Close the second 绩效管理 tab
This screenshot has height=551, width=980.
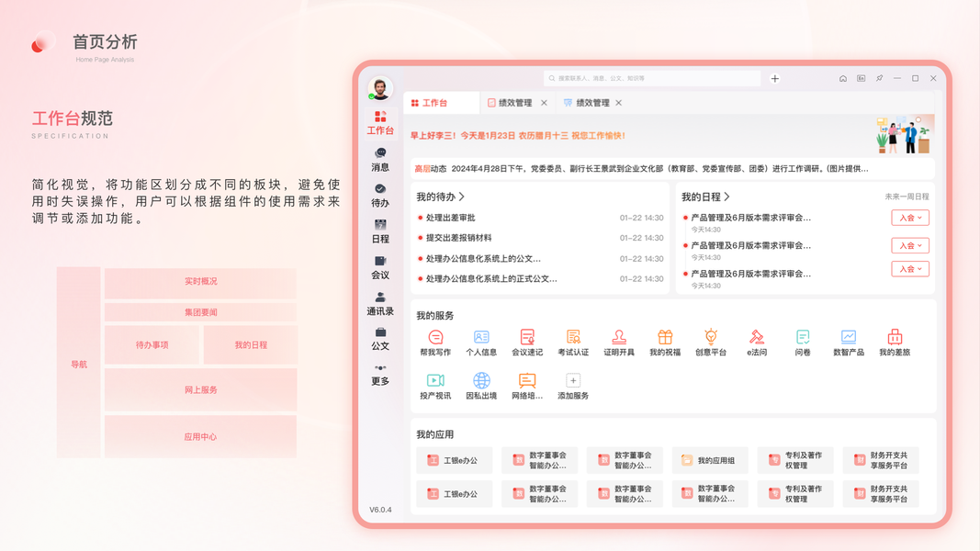point(619,103)
